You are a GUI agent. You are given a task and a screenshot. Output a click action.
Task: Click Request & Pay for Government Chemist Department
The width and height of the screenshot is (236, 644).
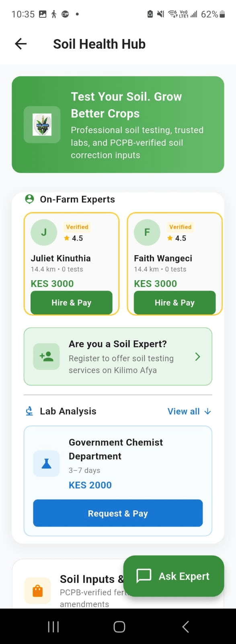coord(118,513)
